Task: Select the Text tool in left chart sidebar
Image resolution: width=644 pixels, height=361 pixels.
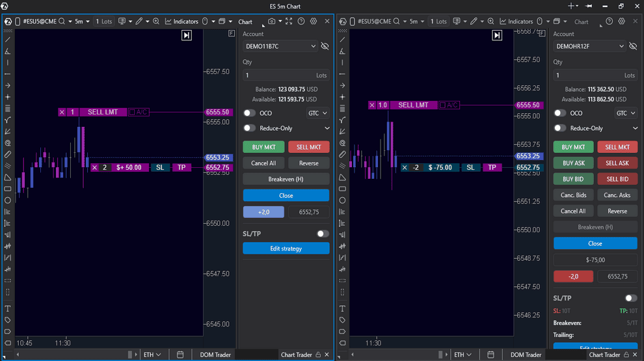Action: pos(8,308)
